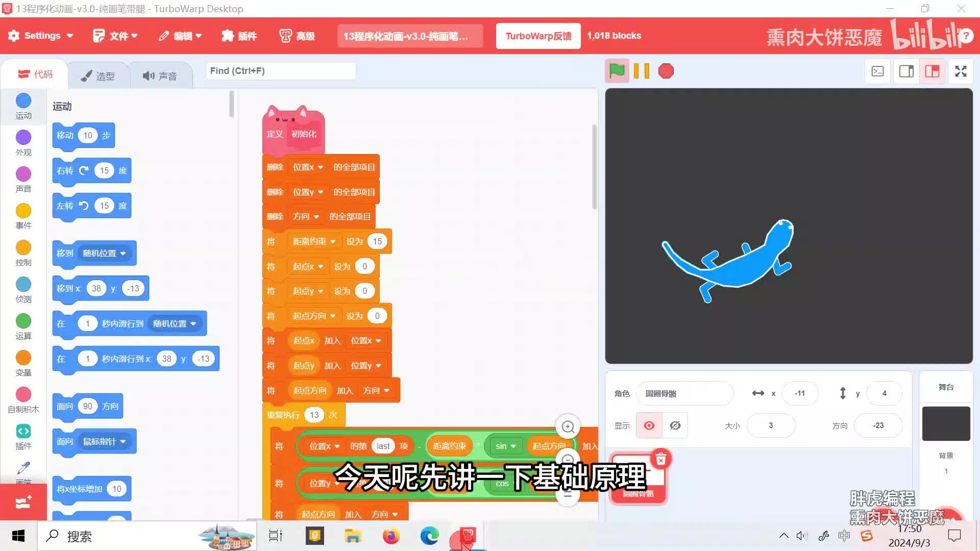Open the Settings menu
The width and height of the screenshot is (980, 551).
click(x=41, y=36)
